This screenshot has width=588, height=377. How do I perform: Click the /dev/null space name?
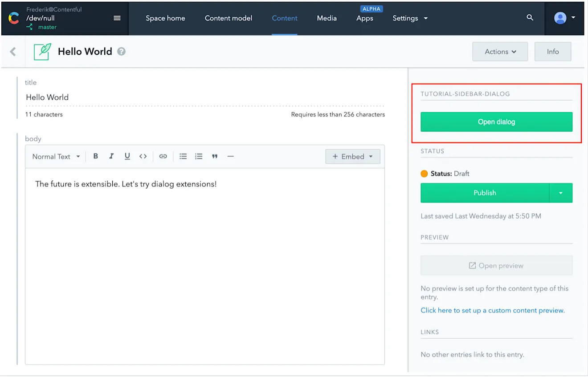[x=41, y=18]
